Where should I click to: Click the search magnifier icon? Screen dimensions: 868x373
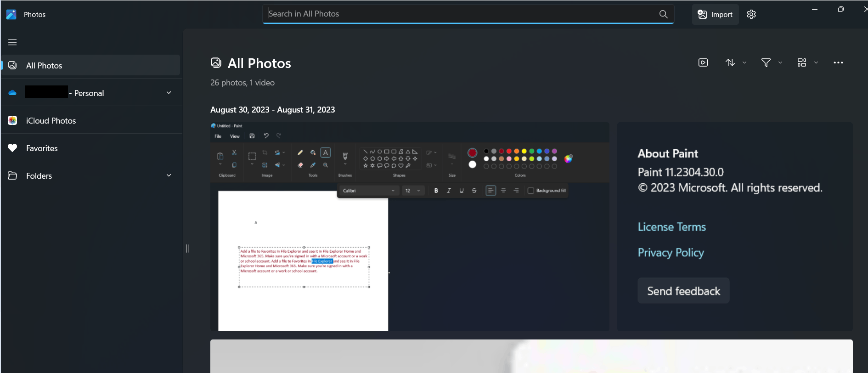coord(663,14)
